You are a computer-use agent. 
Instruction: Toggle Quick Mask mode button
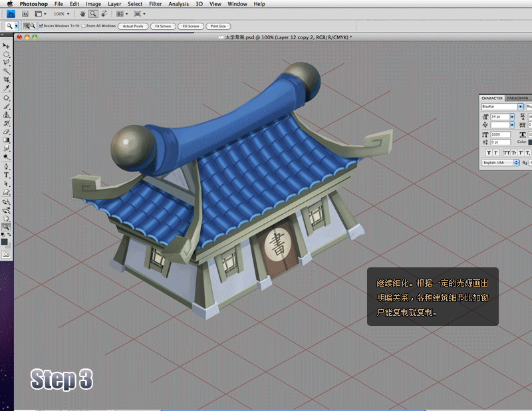pyautogui.click(x=6, y=254)
